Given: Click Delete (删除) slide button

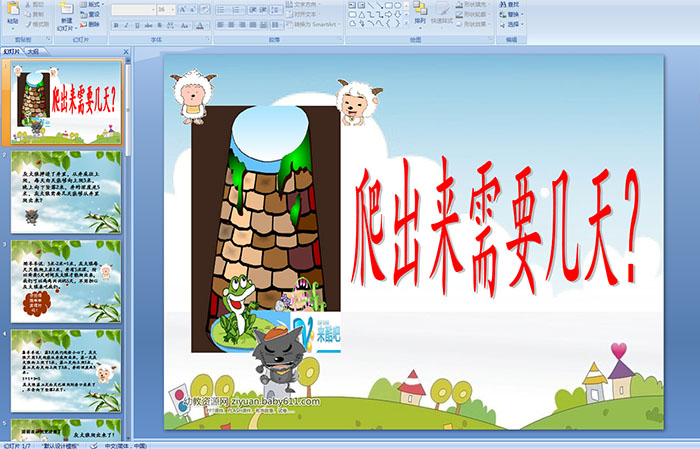Looking at the screenshot, I should [90, 24].
